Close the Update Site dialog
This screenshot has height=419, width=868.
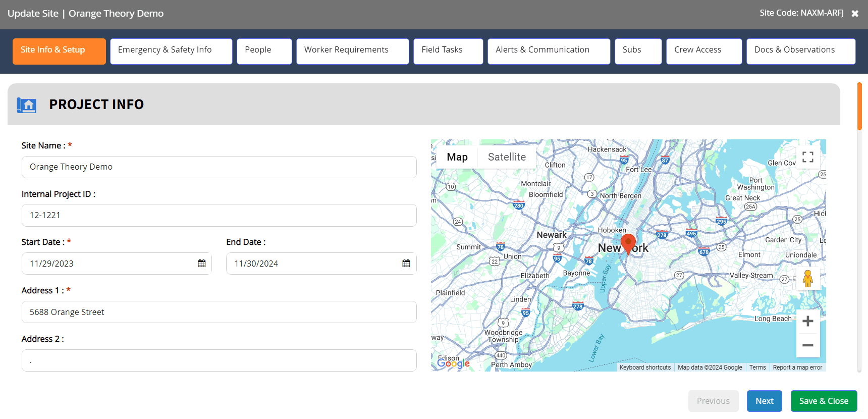[855, 14]
